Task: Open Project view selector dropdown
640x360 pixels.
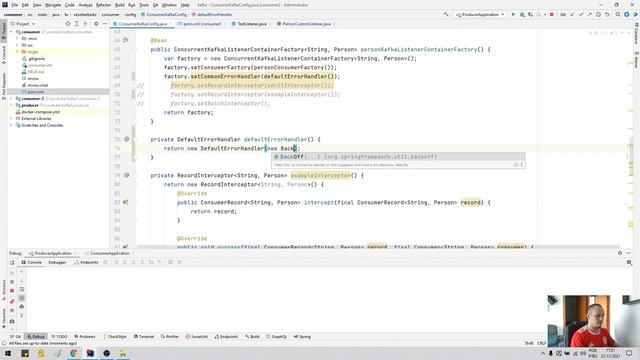Action: pos(23,24)
